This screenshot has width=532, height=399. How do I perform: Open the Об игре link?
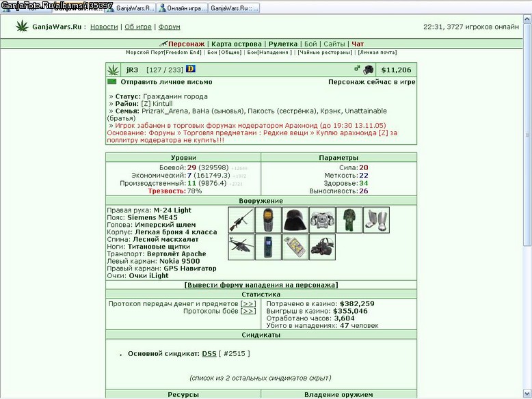[x=137, y=27]
